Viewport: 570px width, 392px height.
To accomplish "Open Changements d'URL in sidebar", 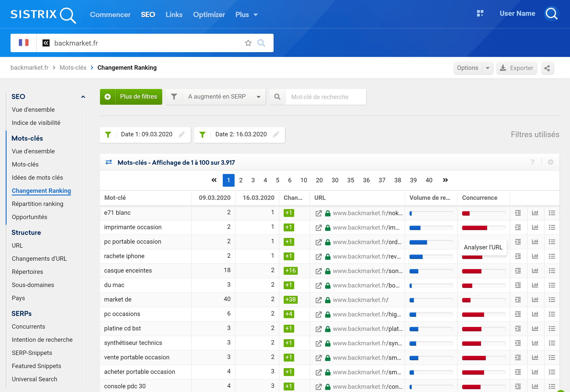I will [39, 259].
